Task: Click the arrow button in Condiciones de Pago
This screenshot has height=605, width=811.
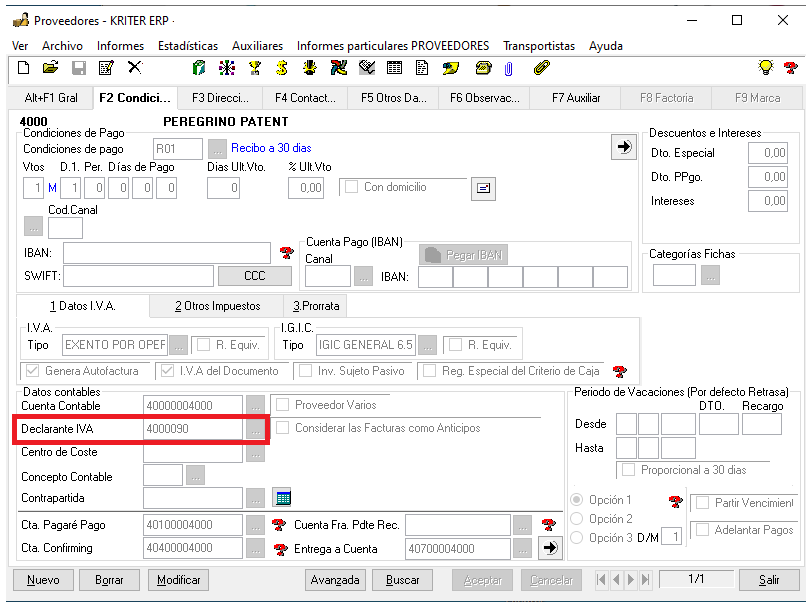Action: pyautogui.click(x=624, y=147)
